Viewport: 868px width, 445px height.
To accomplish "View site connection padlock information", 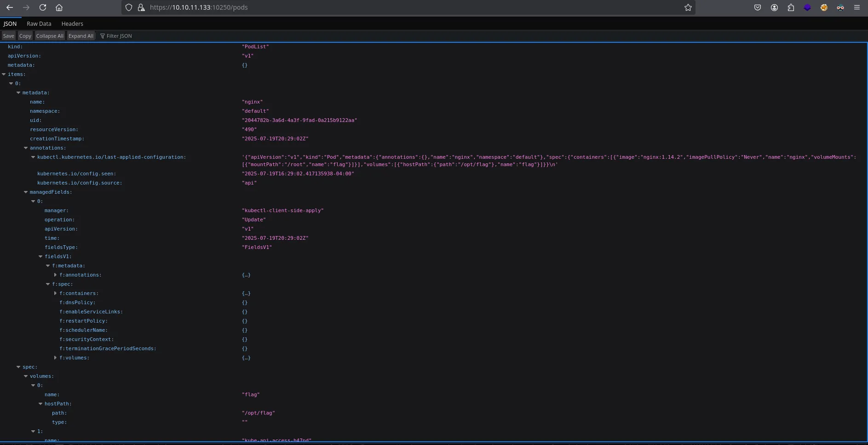I will (x=141, y=7).
